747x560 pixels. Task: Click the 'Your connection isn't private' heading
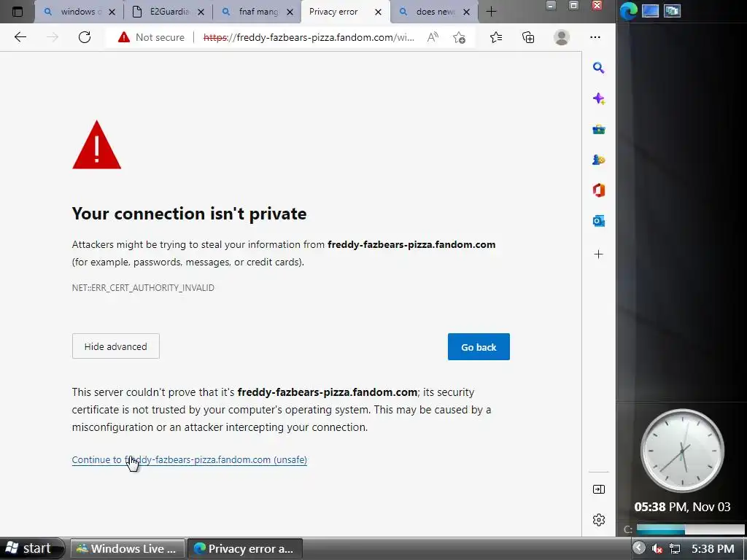(189, 214)
